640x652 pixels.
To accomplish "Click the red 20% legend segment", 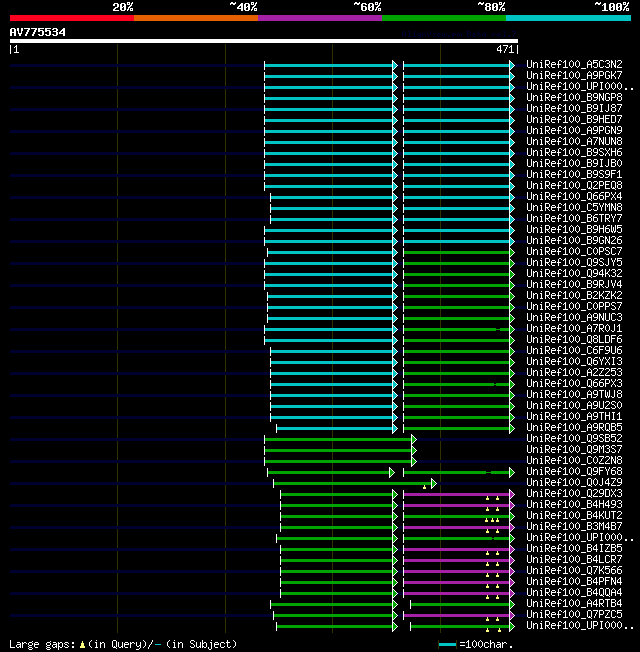I will [x=72, y=18].
